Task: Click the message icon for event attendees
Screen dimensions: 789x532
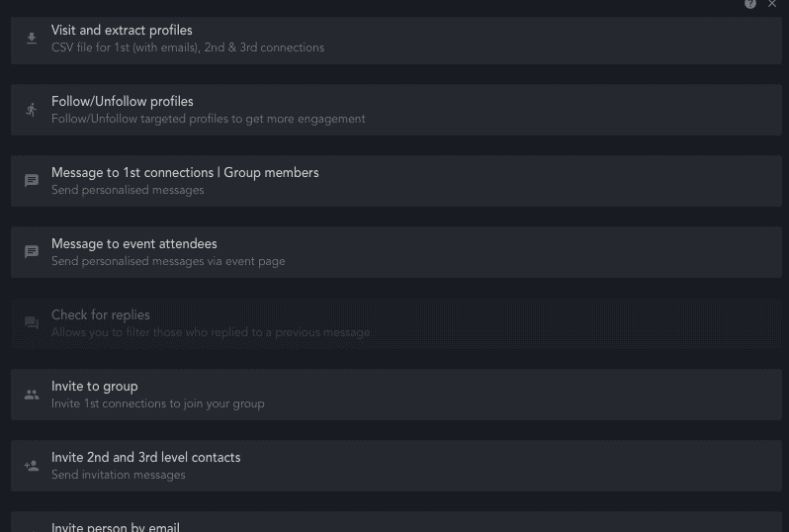Action: (x=32, y=251)
